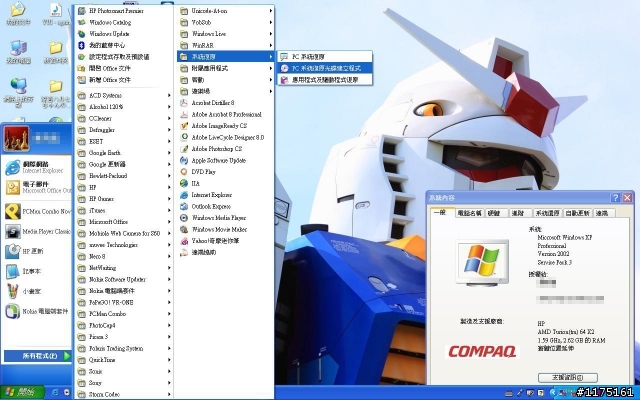Image resolution: width=640 pixels, height=400 pixels.
Task: Open Adobe ImageReady CS
Action: pos(226,126)
